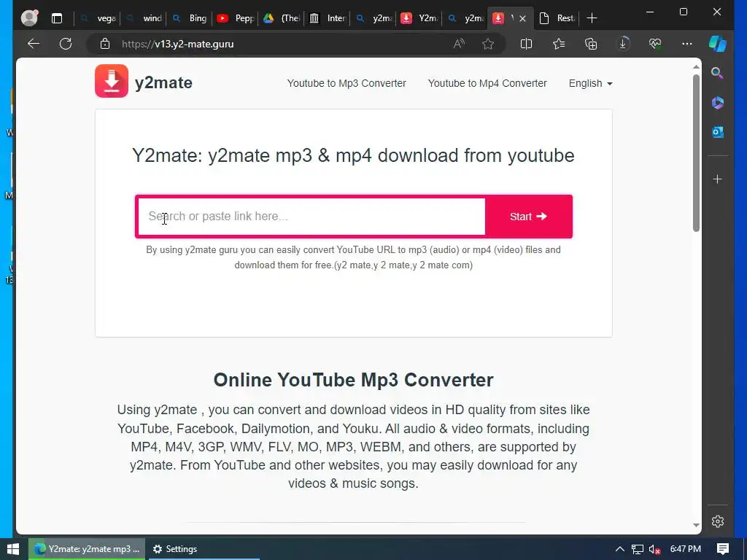Switch to the 'vega' search tab
This screenshot has height=560, width=747.
coord(98,18)
